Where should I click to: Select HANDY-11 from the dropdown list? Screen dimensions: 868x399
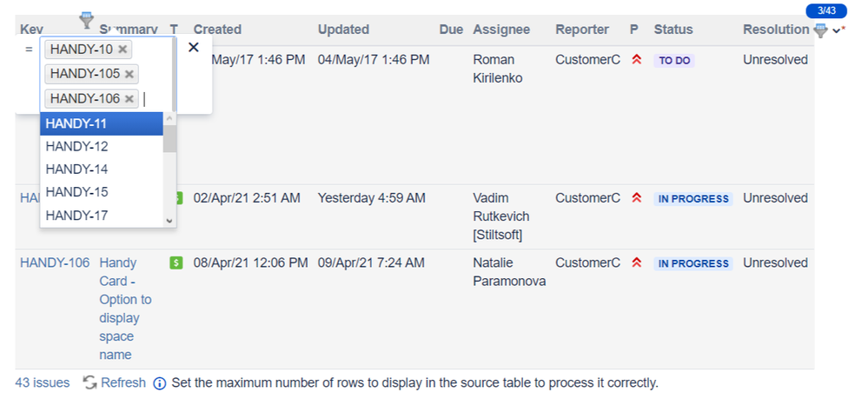tap(102, 123)
